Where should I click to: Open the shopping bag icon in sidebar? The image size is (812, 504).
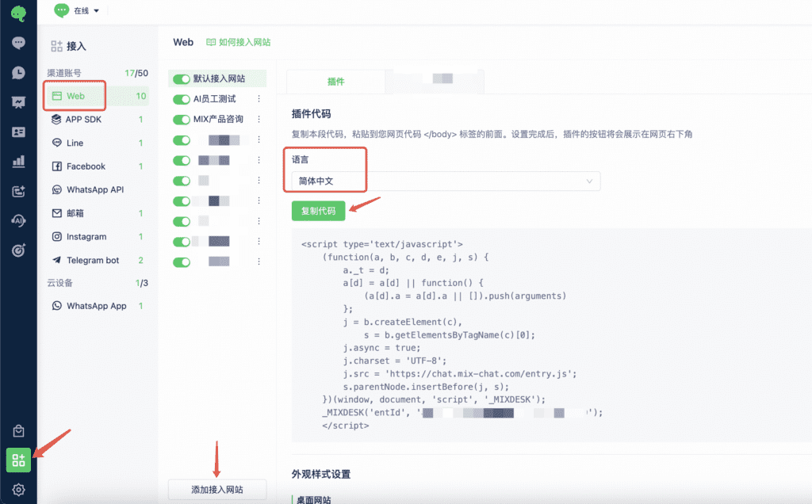point(18,431)
